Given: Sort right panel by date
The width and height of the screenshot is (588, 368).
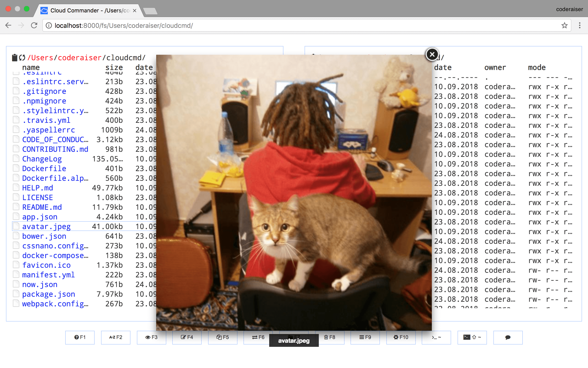Looking at the screenshot, I should coord(443,67).
